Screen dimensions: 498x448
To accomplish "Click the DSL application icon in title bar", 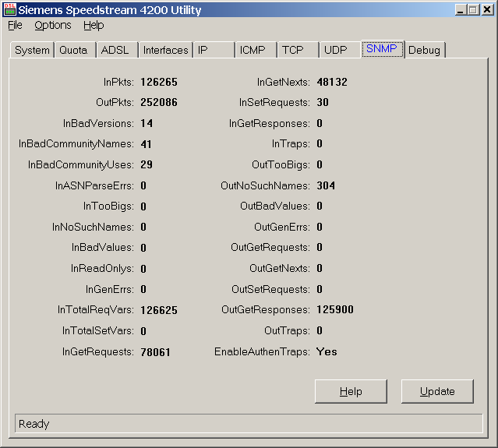I will pyautogui.click(x=9, y=9).
